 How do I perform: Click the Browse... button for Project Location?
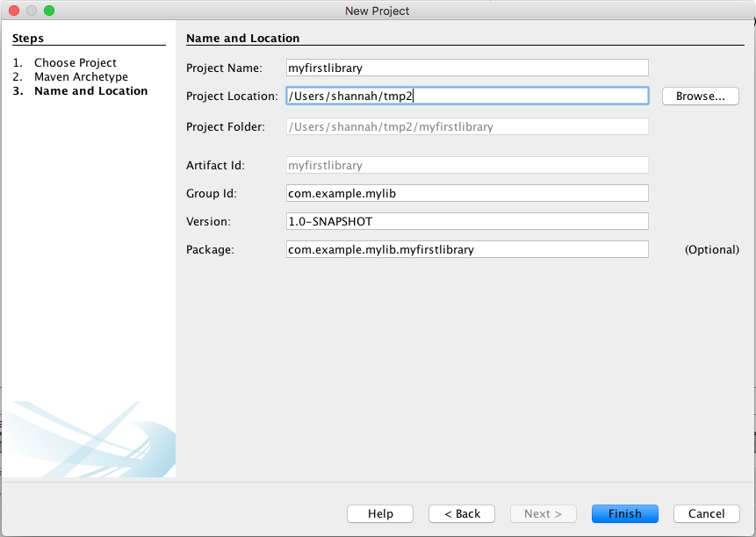pyautogui.click(x=700, y=96)
